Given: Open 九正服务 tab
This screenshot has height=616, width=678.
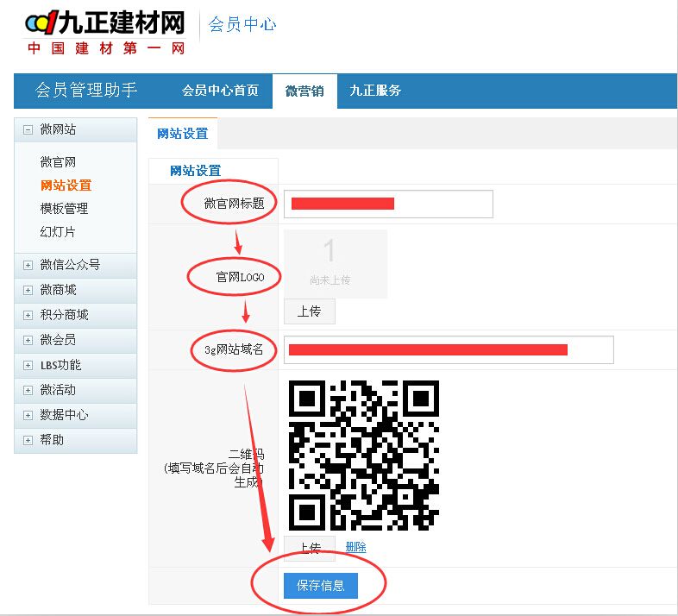Looking at the screenshot, I should [375, 91].
